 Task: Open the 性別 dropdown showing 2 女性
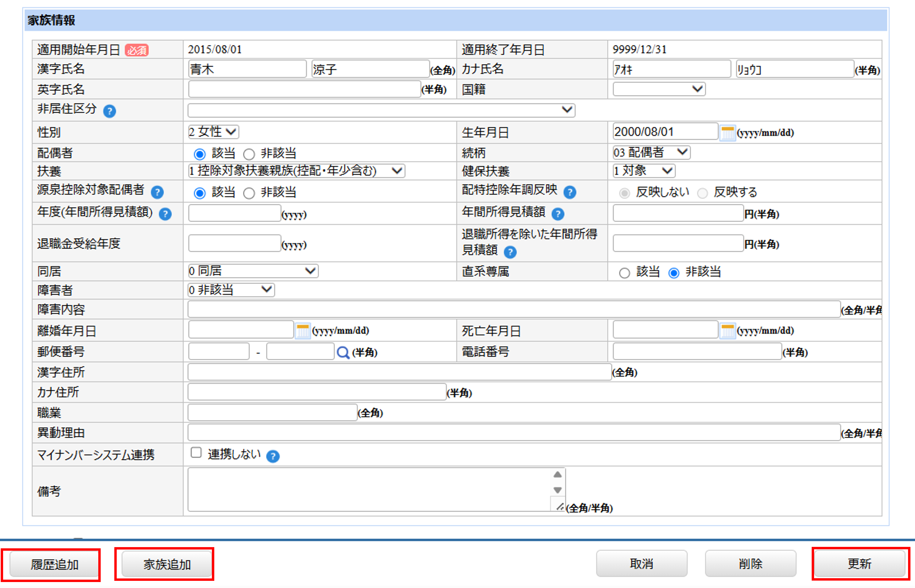click(x=213, y=132)
